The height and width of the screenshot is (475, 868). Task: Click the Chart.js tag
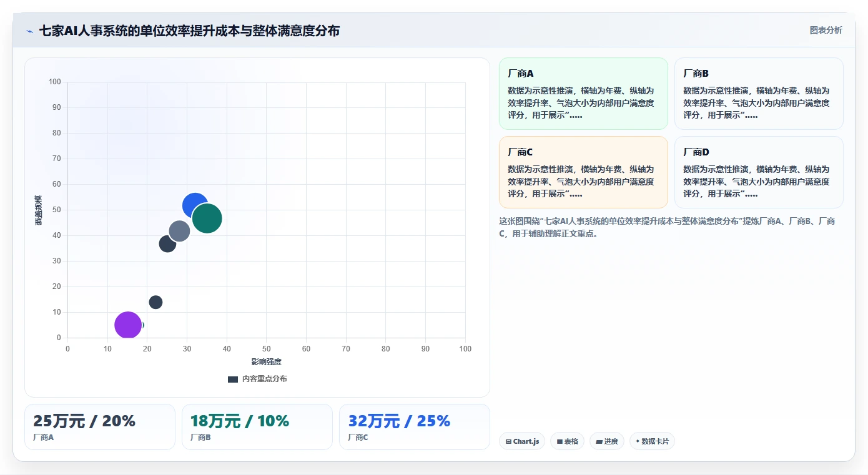[x=522, y=441]
